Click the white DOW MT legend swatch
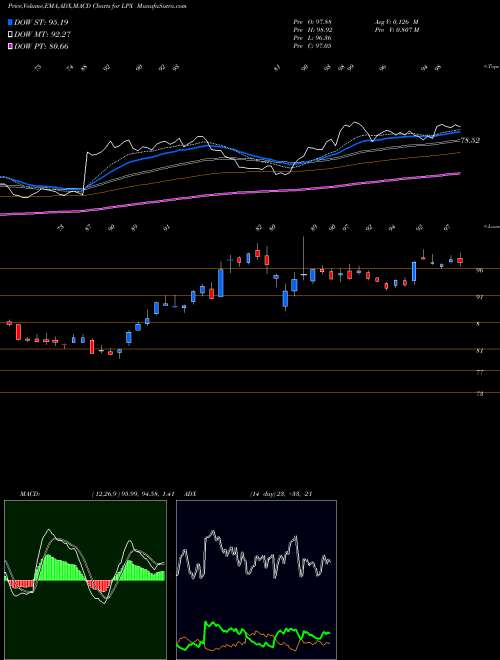Image resolution: width=500 pixels, height=660 pixels. tap(10, 35)
